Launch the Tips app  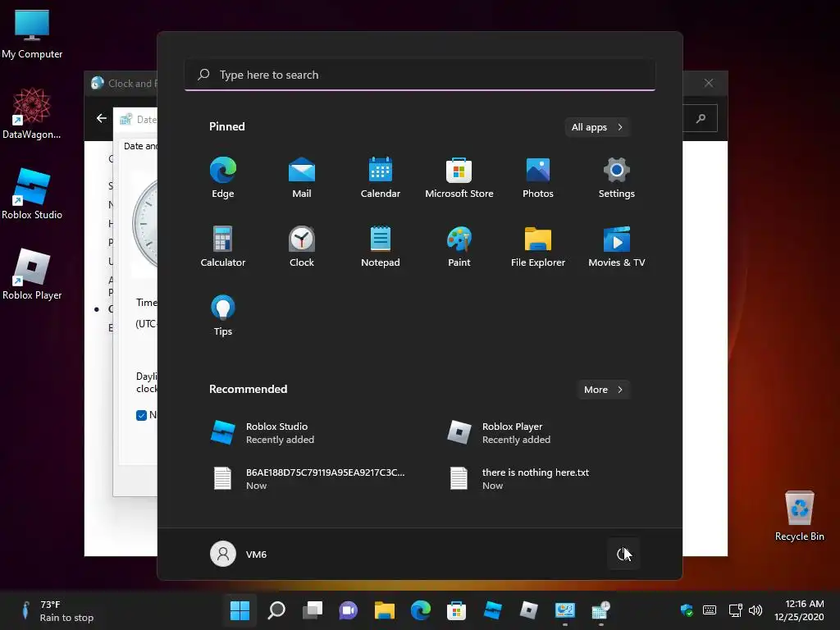click(x=223, y=316)
